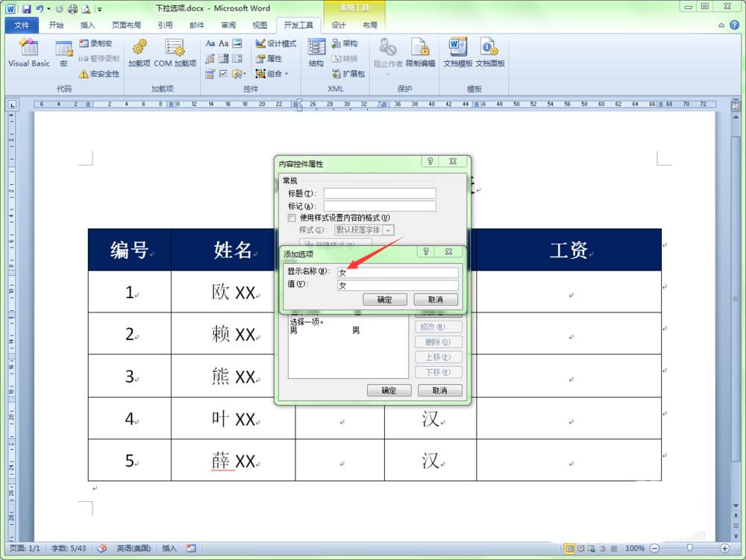
Task: Save the document from quick access toolbar
Action: coord(27,8)
